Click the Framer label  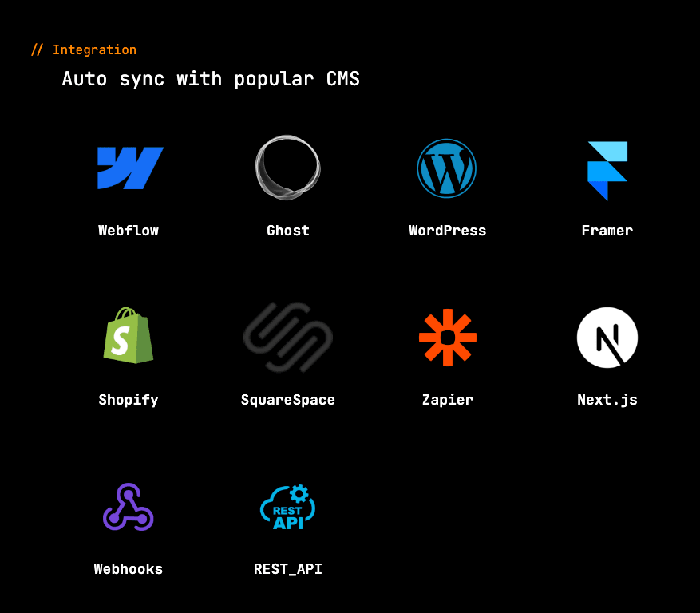pos(607,231)
